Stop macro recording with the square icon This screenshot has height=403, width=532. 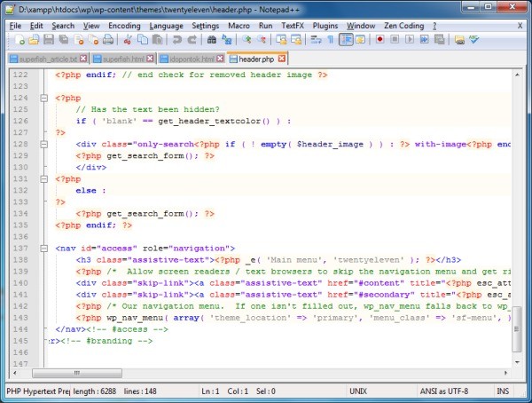395,40
